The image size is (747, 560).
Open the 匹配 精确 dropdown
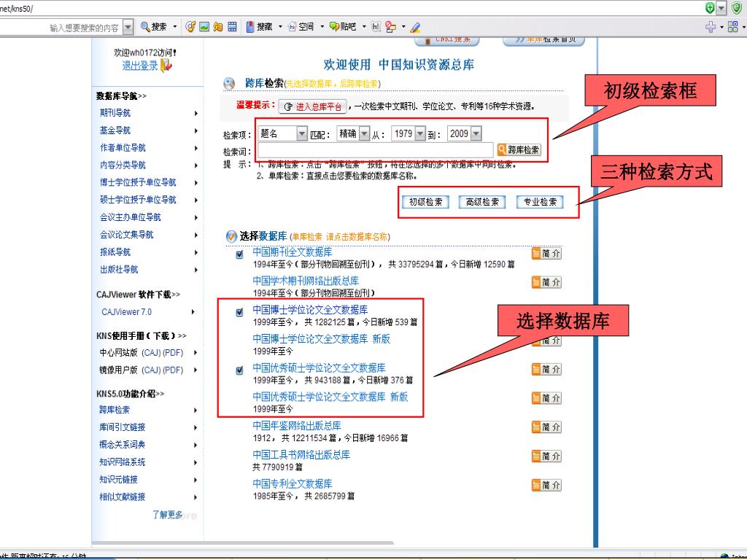364,134
